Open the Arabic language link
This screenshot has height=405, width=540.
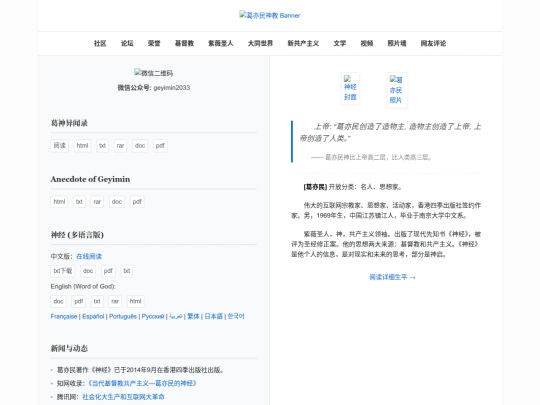pyautogui.click(x=176, y=316)
